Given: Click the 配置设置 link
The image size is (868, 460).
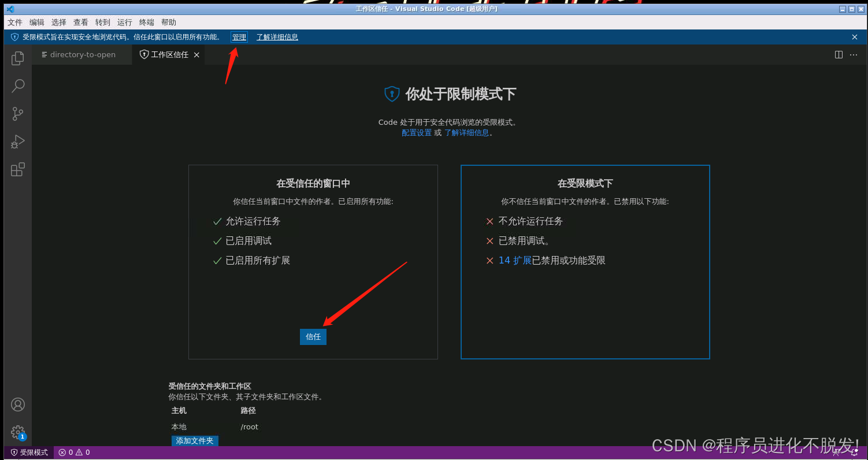Looking at the screenshot, I should (x=416, y=132).
